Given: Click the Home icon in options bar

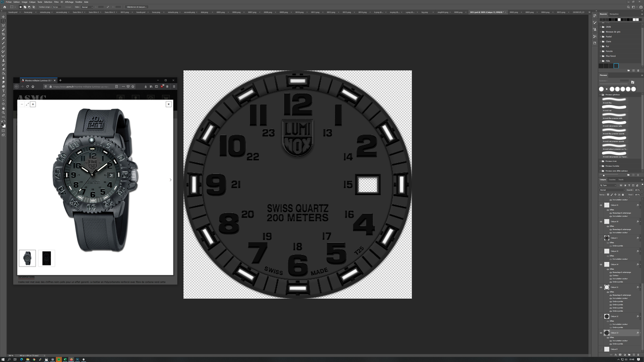Looking at the screenshot, I should point(5,7).
